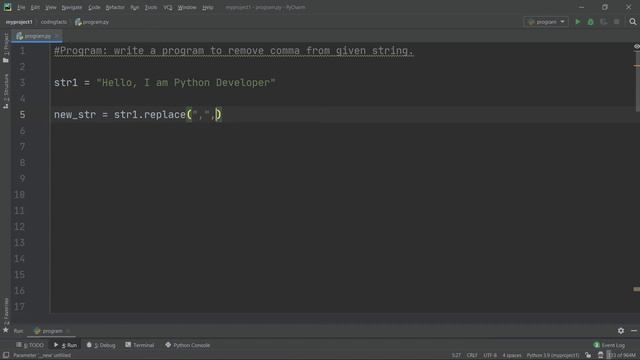Click the comment text on line 1
This screenshot has width=640, height=360.
click(233, 51)
